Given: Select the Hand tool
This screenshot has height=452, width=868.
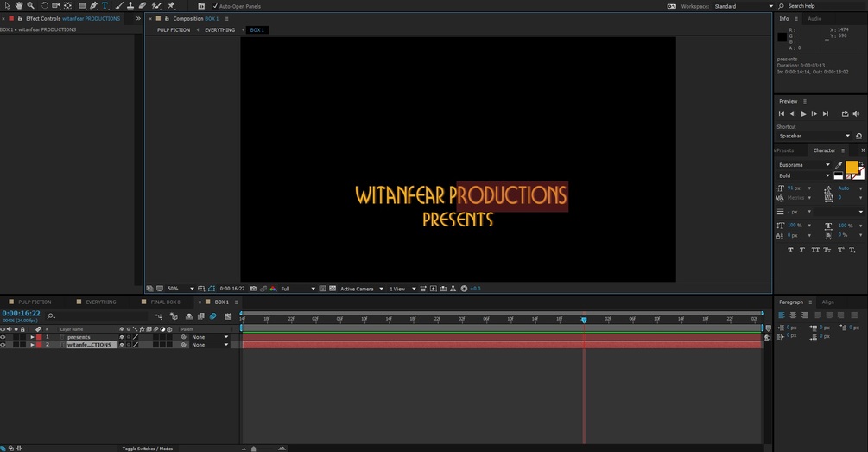Looking at the screenshot, I should (x=19, y=5).
